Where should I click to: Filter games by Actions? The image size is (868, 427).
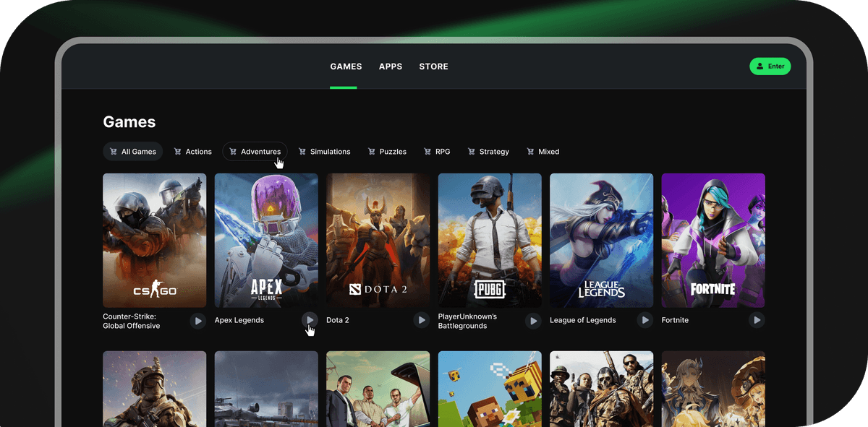pyautogui.click(x=193, y=152)
